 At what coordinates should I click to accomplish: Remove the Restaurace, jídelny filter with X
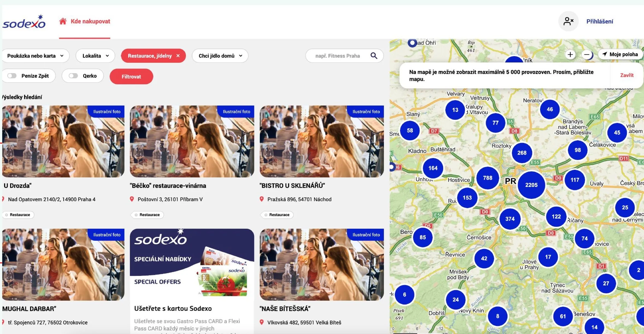click(x=178, y=56)
